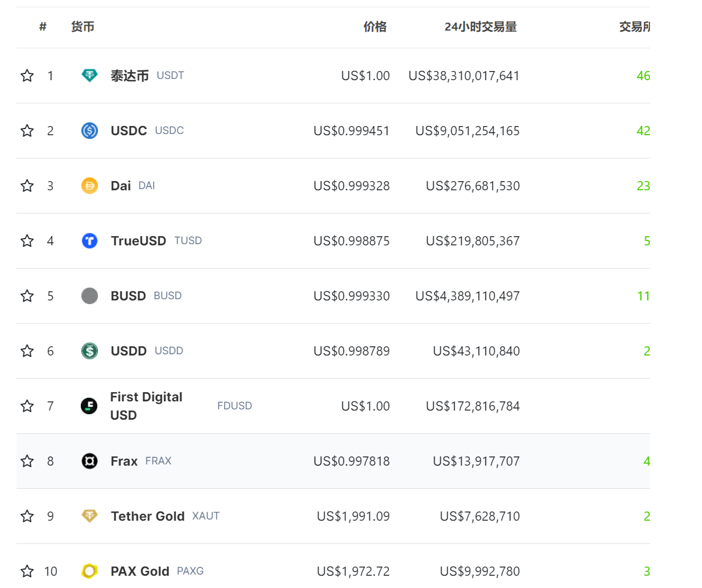Click the DAI ticker symbol
702x588 pixels.
(146, 185)
